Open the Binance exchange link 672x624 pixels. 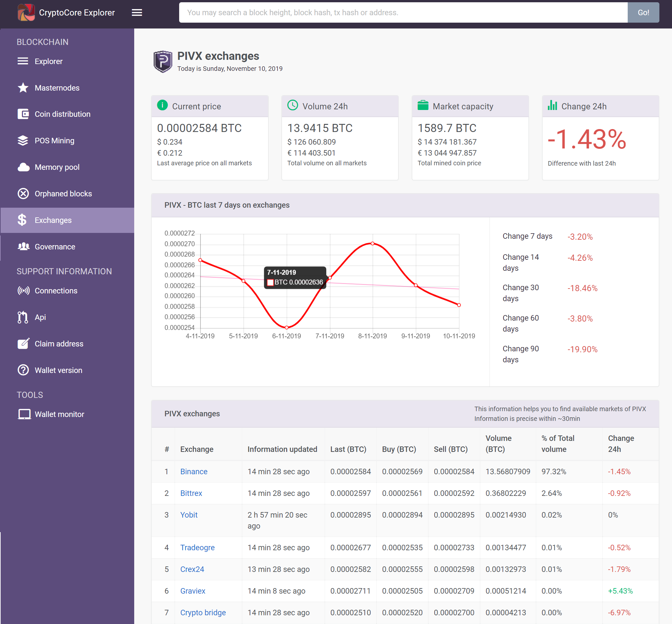point(194,471)
